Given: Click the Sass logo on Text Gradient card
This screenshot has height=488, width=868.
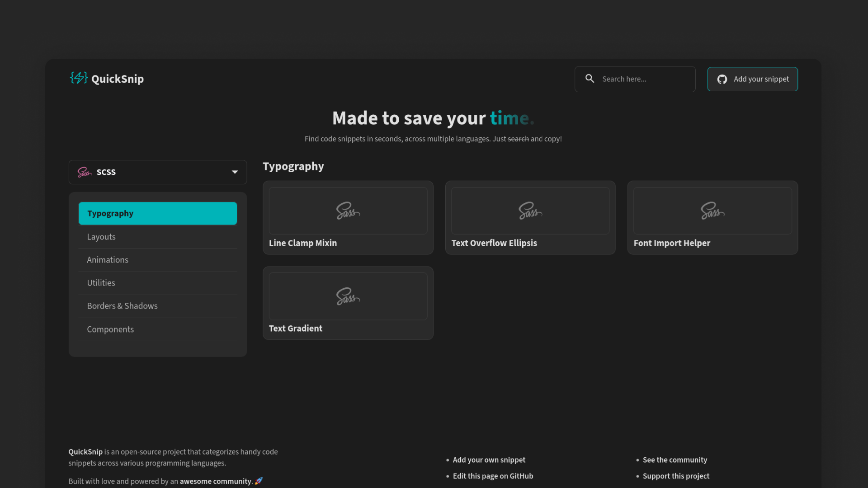Looking at the screenshot, I should pyautogui.click(x=348, y=296).
